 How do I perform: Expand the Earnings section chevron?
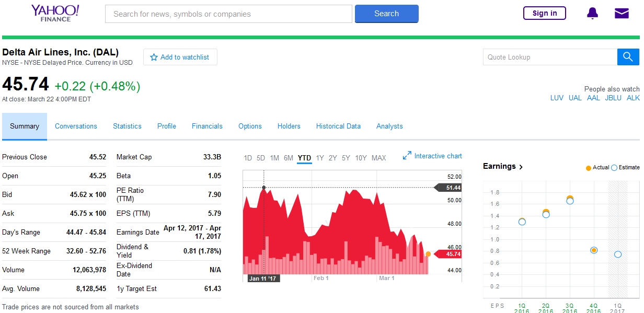tap(521, 167)
